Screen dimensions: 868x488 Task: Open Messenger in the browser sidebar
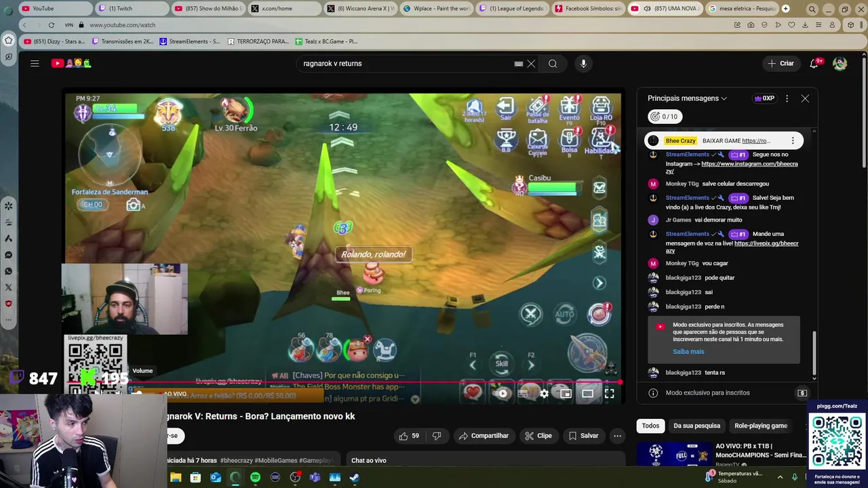click(8, 255)
